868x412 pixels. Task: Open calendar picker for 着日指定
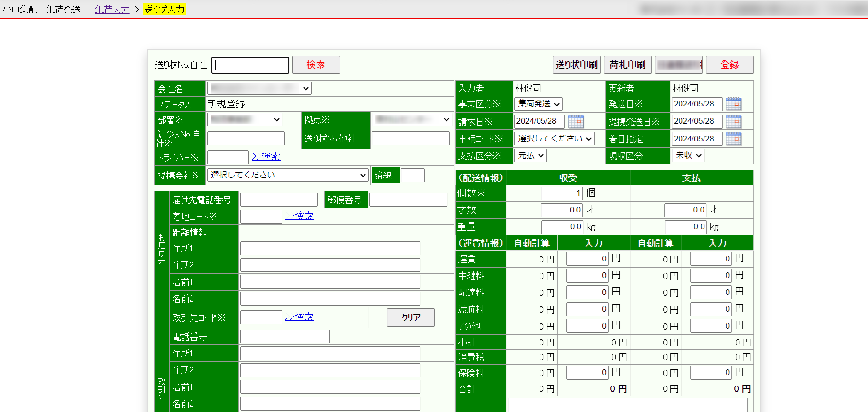pos(733,139)
